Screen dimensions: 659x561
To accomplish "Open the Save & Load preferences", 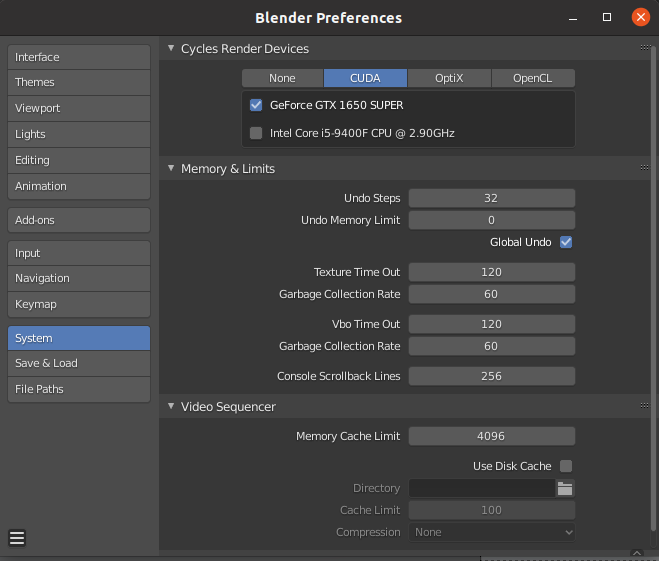I will [x=79, y=363].
